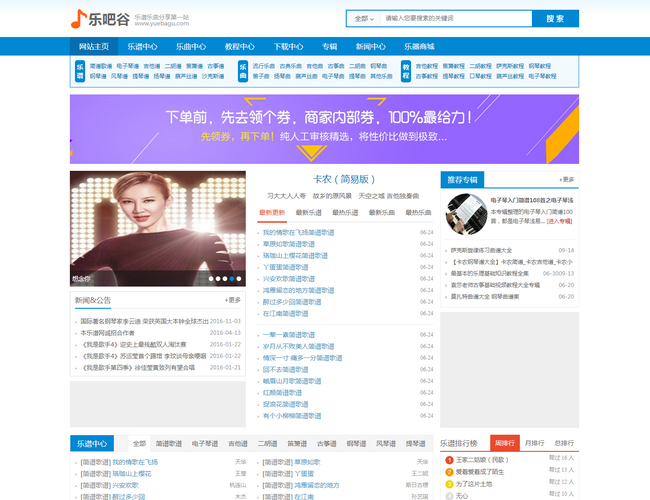Click rank 1 red number badge

[x=449, y=460]
